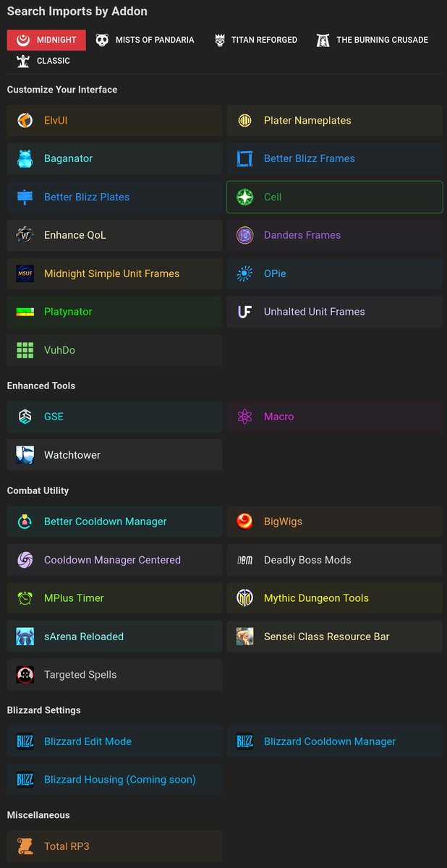447x868 pixels.
Task: Click the GSE addon icon
Action: (25, 417)
